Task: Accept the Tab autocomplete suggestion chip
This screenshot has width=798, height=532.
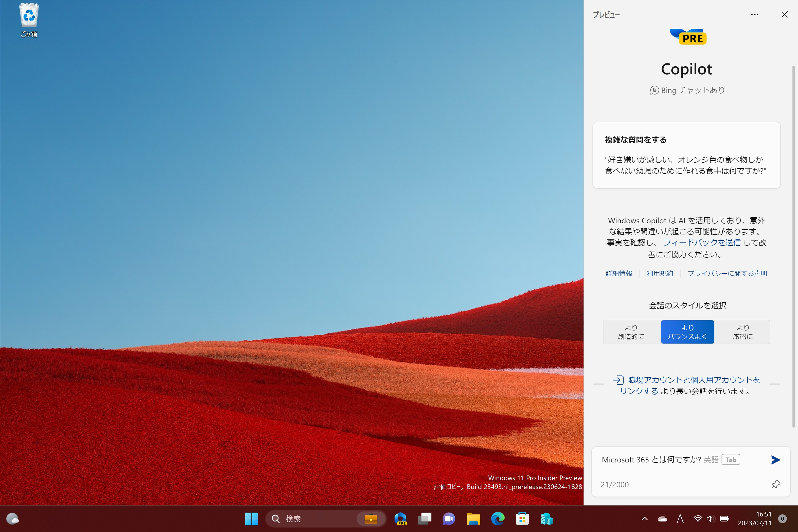Action: (x=731, y=460)
